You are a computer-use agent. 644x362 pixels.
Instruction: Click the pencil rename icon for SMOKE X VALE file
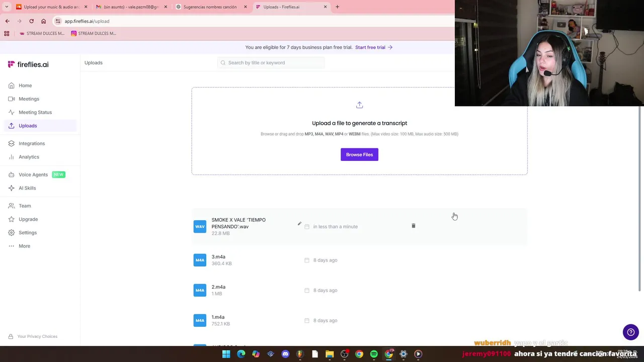point(299,224)
